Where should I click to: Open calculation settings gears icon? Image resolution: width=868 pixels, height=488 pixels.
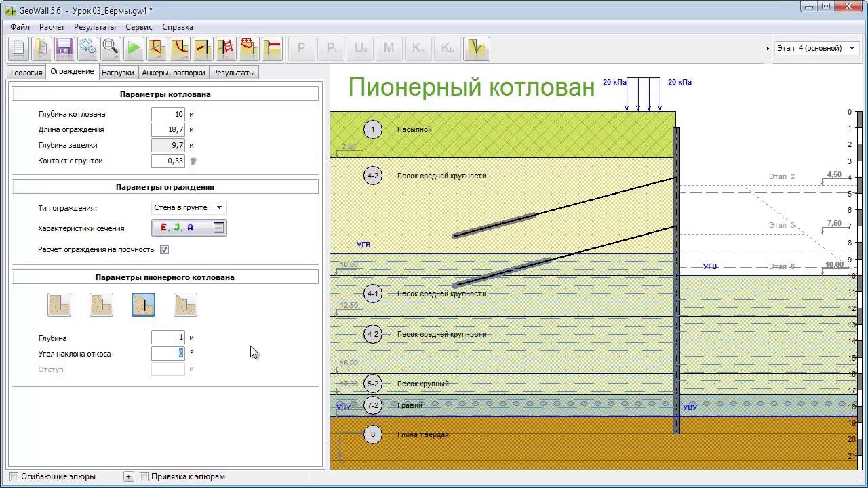click(87, 48)
